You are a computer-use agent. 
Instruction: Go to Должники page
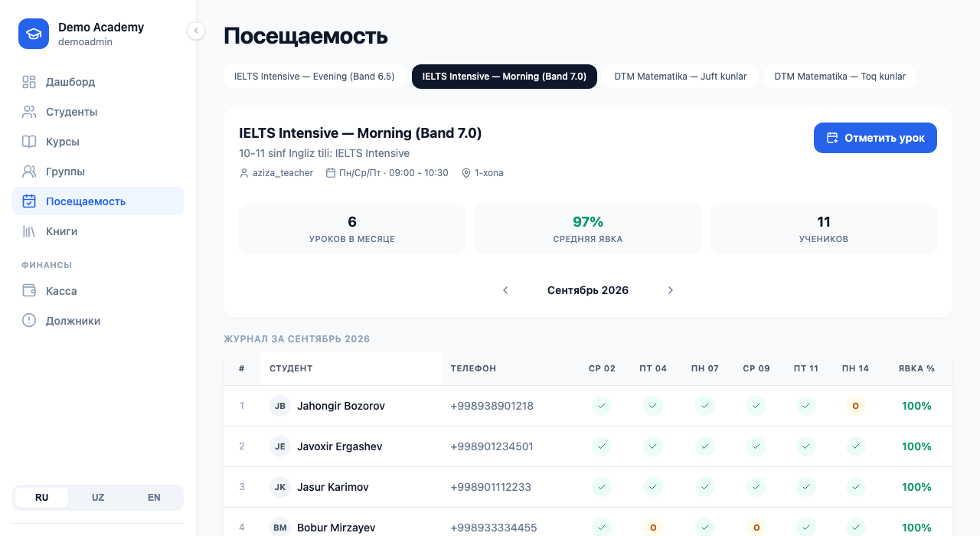point(98,321)
